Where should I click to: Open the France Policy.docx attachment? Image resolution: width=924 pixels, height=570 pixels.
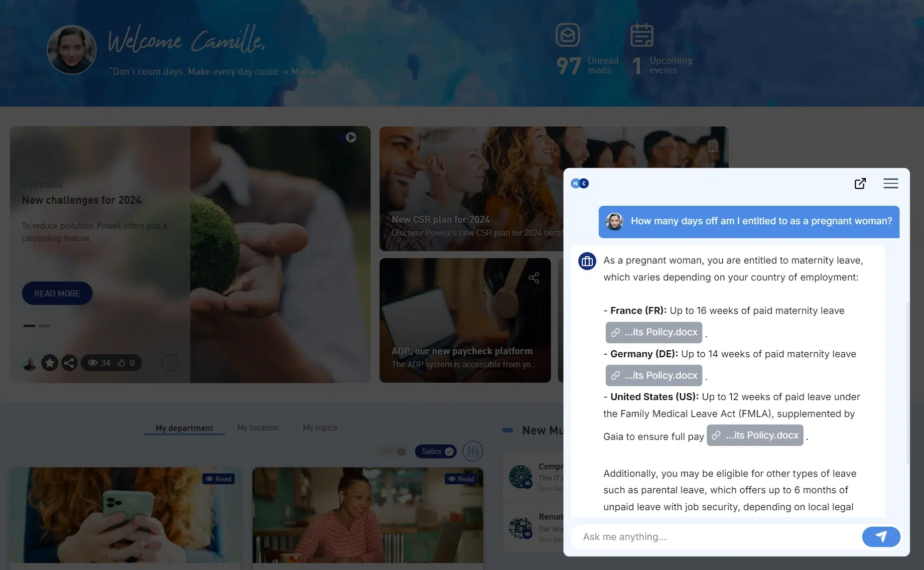(653, 332)
